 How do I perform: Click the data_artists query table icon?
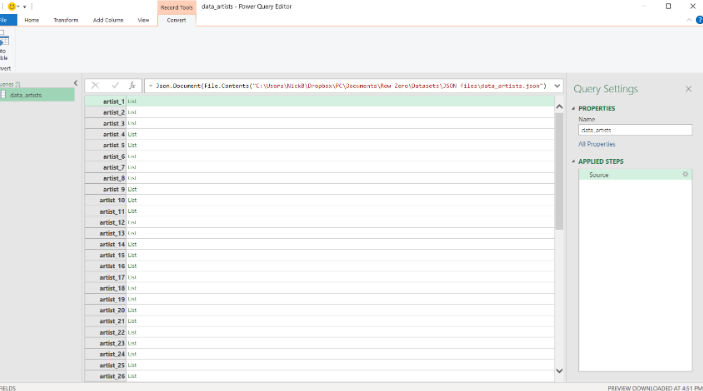click(x=4, y=95)
